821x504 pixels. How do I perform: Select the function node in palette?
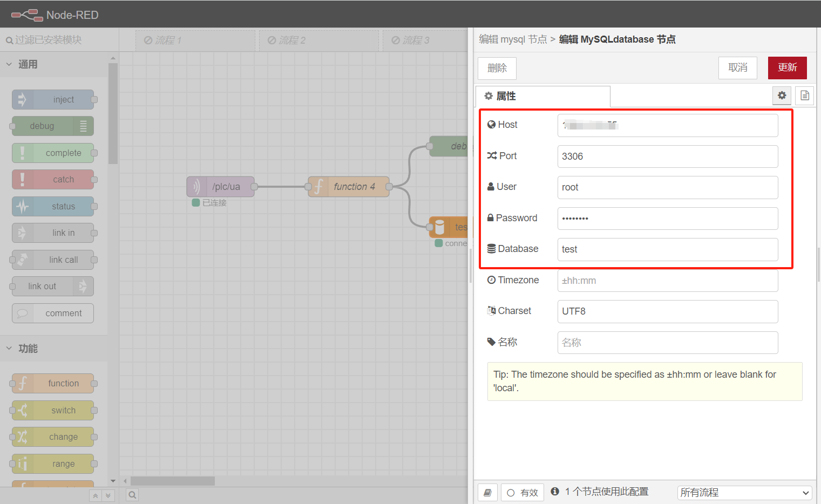click(53, 384)
